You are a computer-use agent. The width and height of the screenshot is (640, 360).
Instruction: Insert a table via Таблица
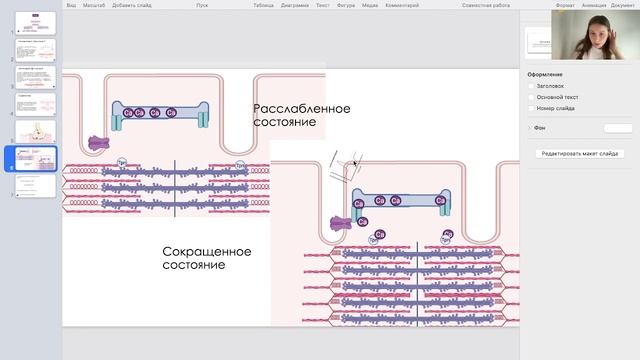pyautogui.click(x=263, y=5)
